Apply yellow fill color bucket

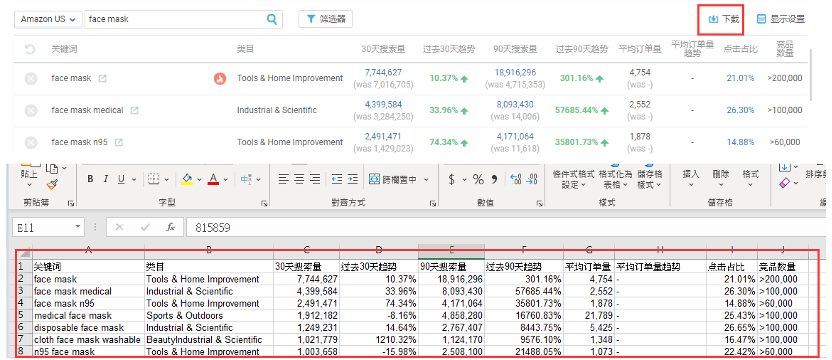click(x=187, y=179)
